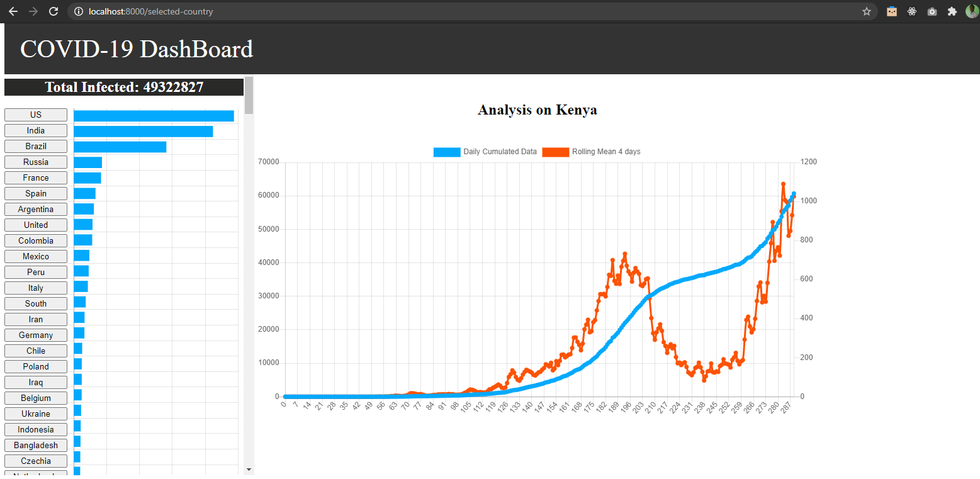Select the Brazil country button
Image resolution: width=980 pixels, height=479 pixels.
[35, 146]
